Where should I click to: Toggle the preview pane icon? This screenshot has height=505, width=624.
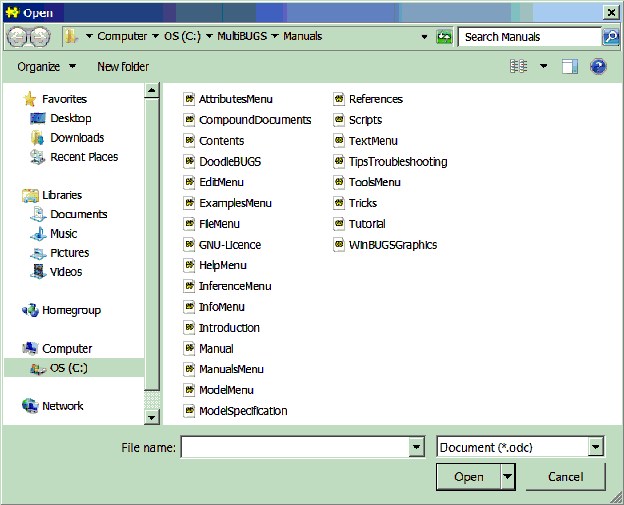click(x=569, y=66)
